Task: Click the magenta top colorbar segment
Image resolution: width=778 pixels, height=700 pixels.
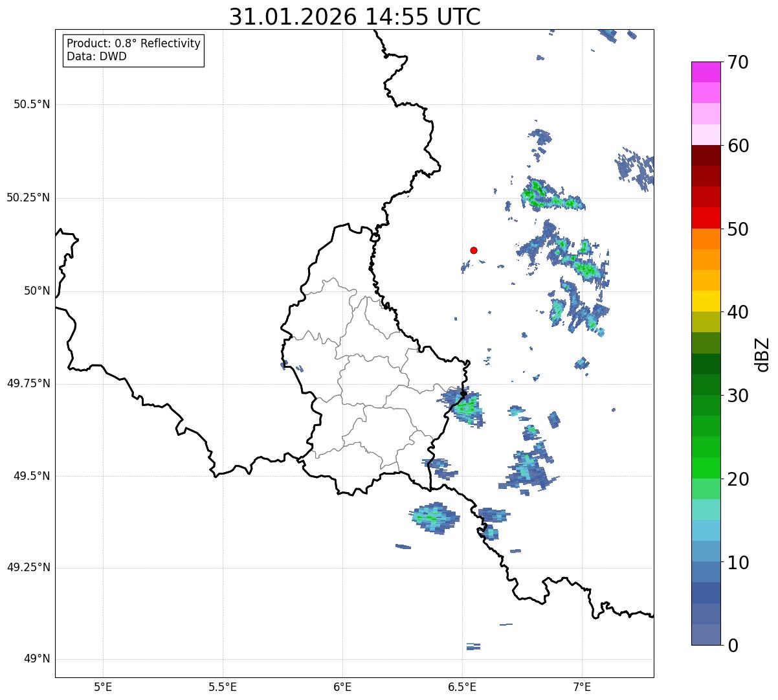Action: click(x=706, y=72)
